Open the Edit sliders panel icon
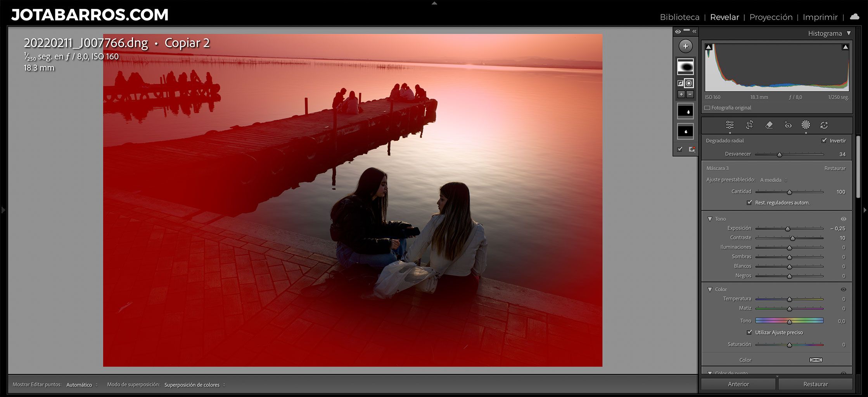This screenshot has width=868, height=397. tap(730, 125)
